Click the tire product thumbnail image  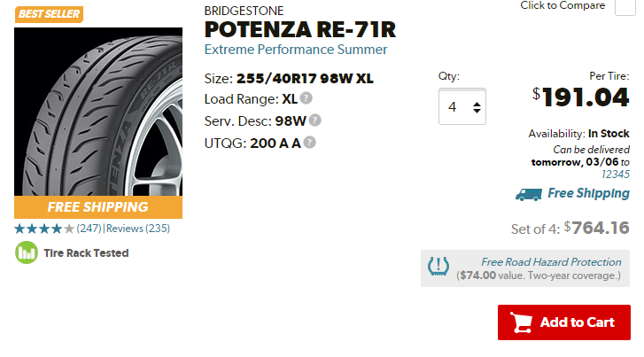click(x=97, y=111)
